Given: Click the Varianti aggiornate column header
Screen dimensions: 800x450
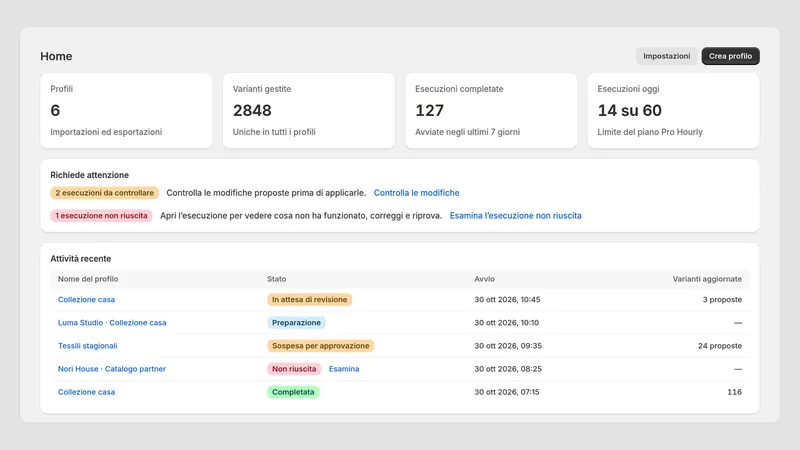Looking at the screenshot, I should pos(707,279).
